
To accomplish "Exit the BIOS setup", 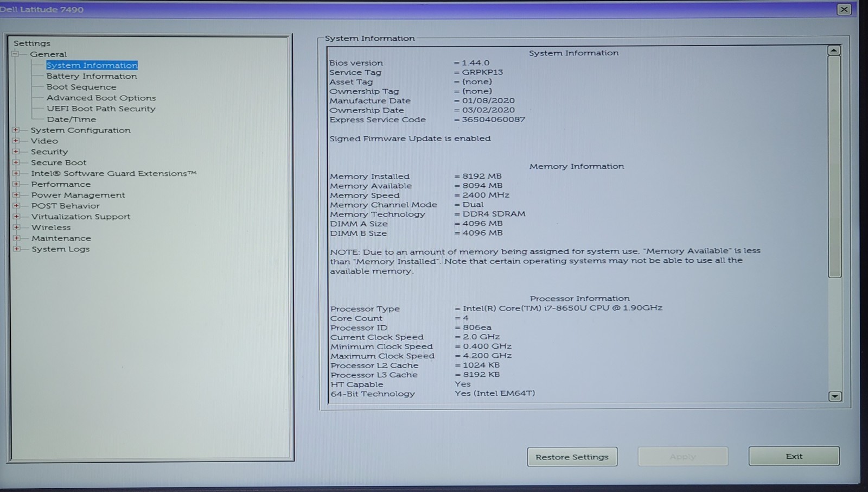I will click(794, 456).
